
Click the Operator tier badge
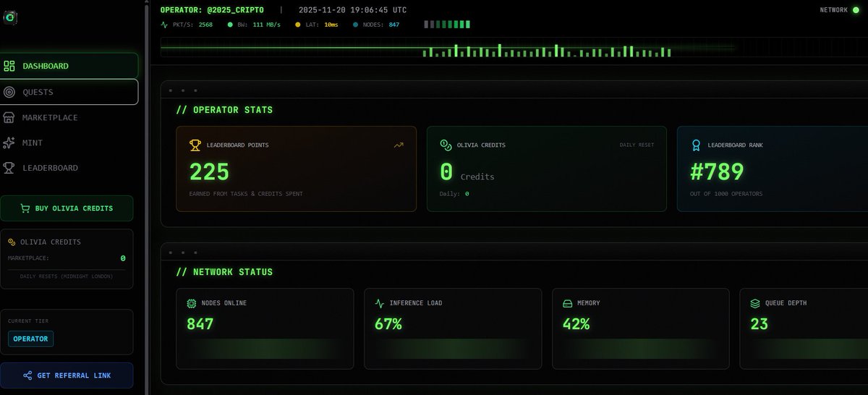[30, 339]
